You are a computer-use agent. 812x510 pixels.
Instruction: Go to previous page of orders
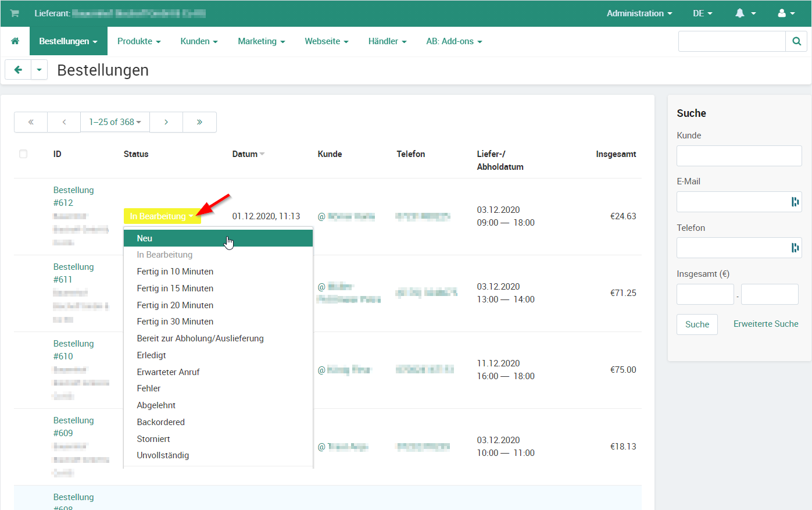(64, 122)
